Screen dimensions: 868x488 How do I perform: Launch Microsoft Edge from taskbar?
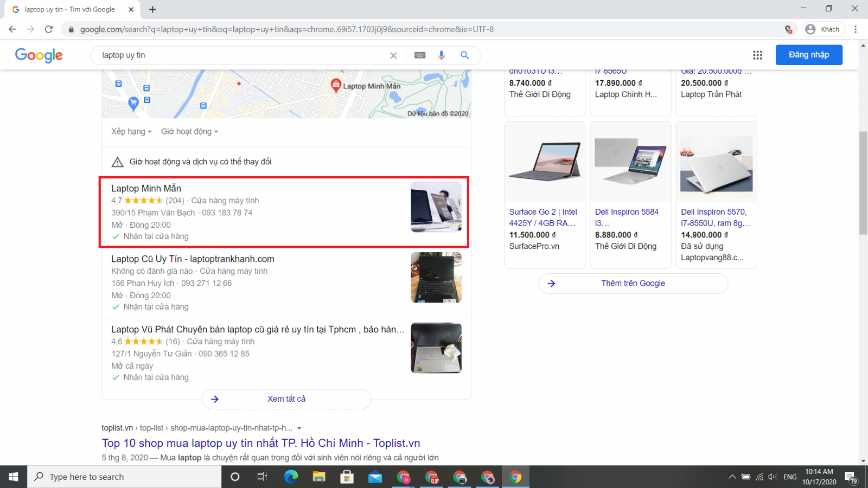291,477
